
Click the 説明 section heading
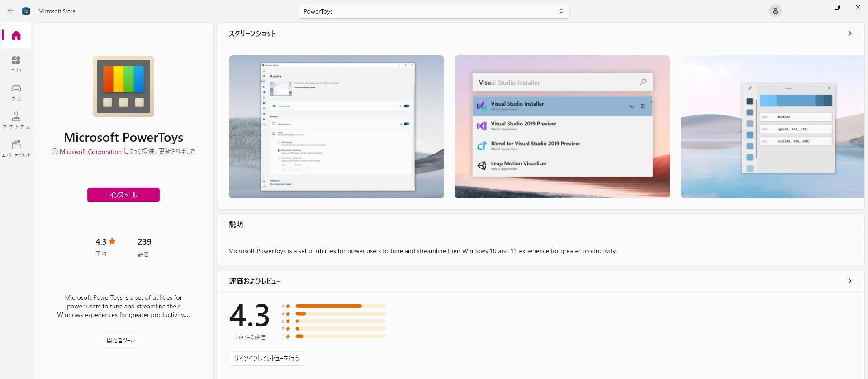pos(236,225)
